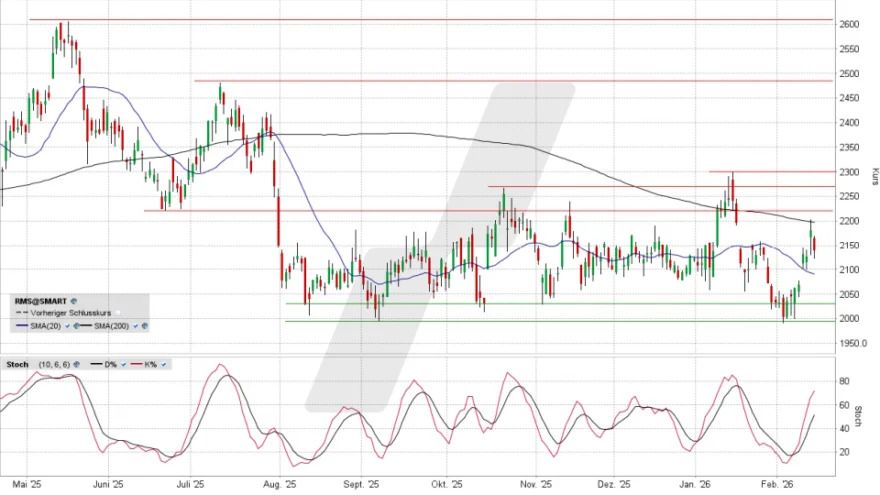Click the 2600 price axis label
The width and height of the screenshot is (880, 495).
(x=848, y=25)
